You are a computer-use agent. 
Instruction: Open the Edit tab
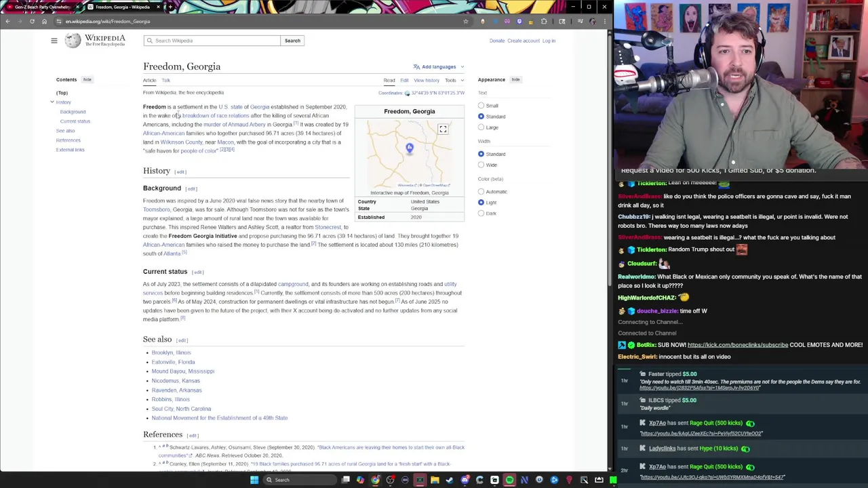coord(404,80)
